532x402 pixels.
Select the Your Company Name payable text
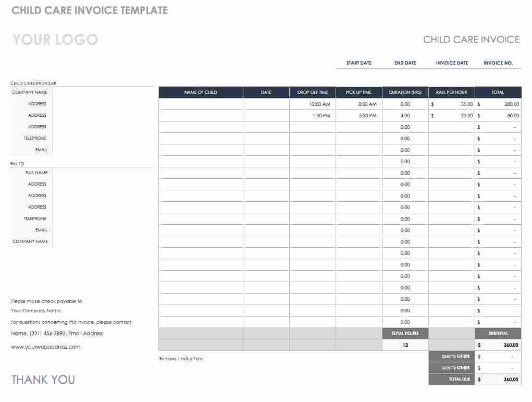tap(36, 311)
